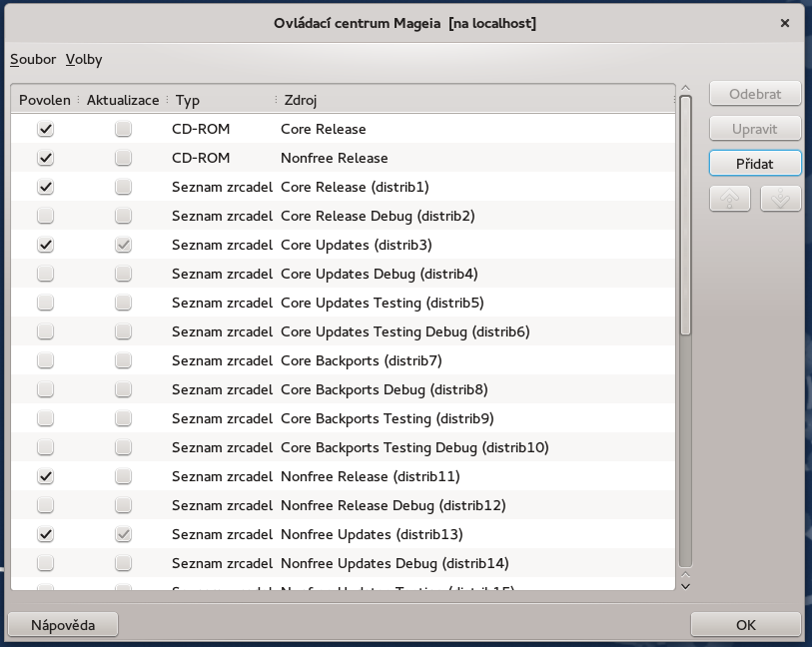
Task: Sort by the Zdroj column header
Action: 475,100
